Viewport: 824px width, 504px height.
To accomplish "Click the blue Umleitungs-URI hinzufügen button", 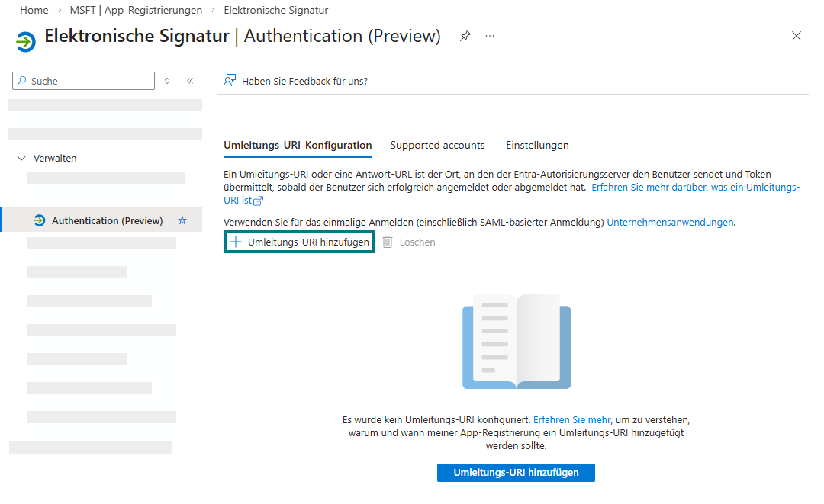I will 516,472.
